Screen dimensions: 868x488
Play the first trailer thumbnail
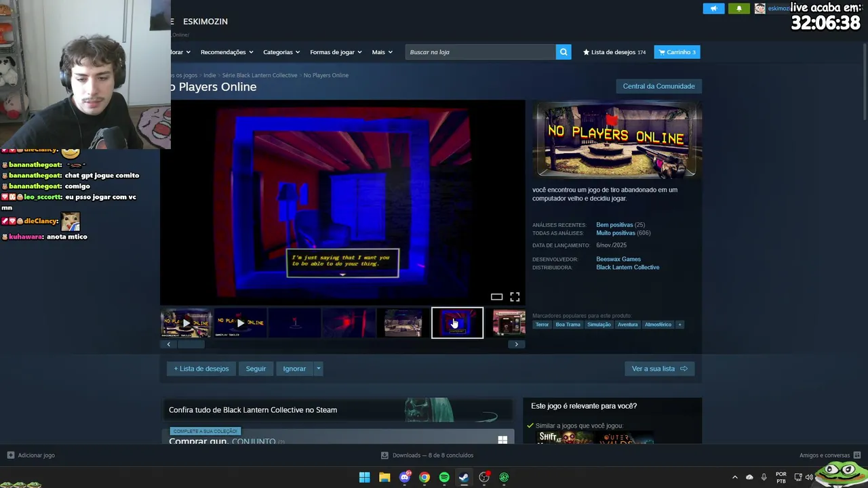(x=186, y=323)
